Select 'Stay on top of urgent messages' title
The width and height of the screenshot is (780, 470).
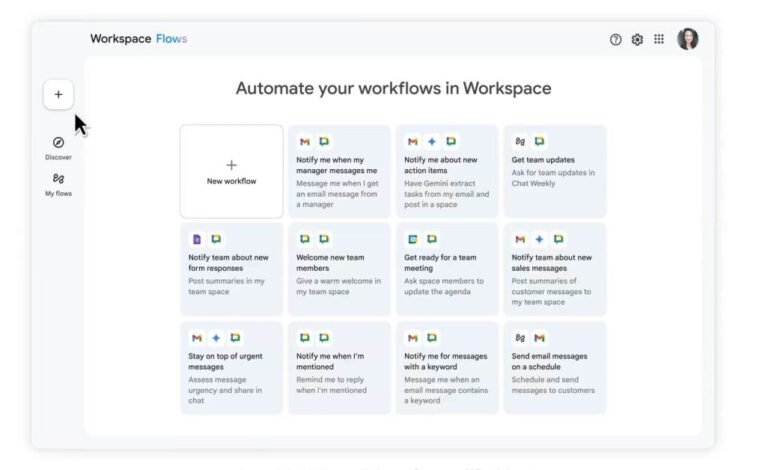point(225,362)
